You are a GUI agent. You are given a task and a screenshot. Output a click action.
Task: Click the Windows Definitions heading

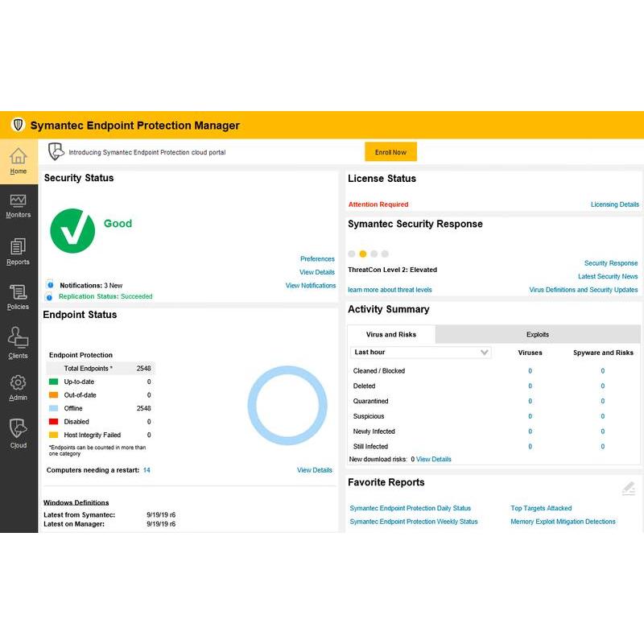tap(76, 502)
